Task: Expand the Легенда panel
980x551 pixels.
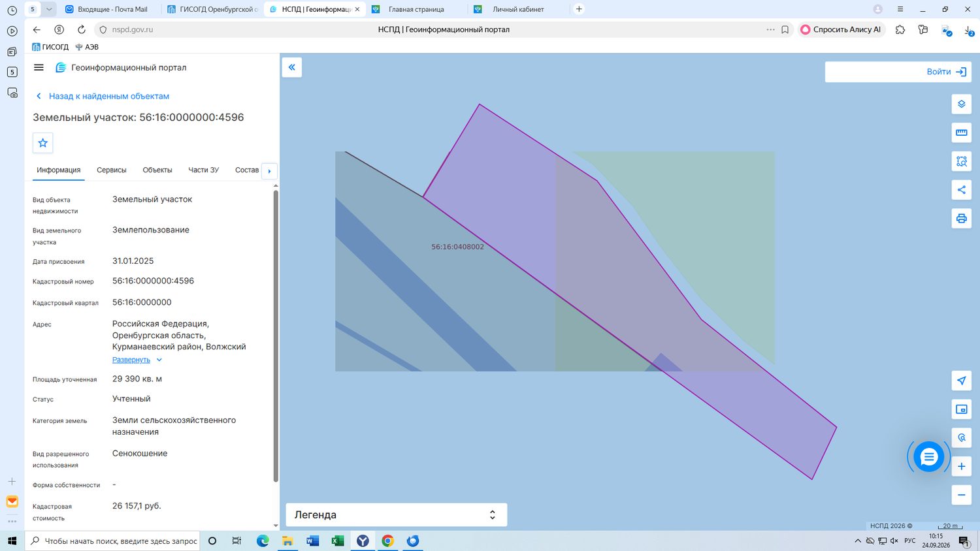Action: 397,514
